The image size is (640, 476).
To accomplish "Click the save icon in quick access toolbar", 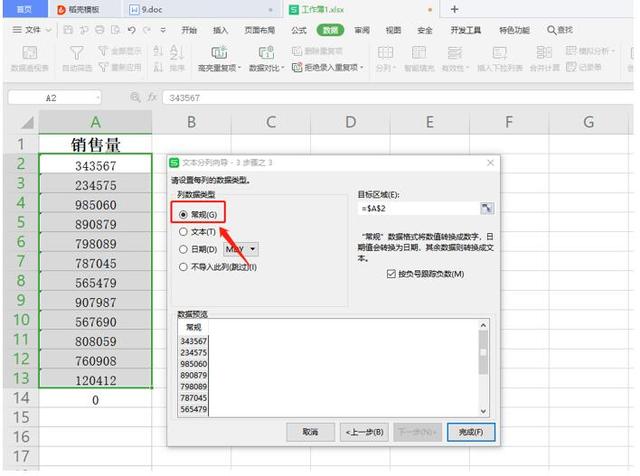I will click(68, 30).
